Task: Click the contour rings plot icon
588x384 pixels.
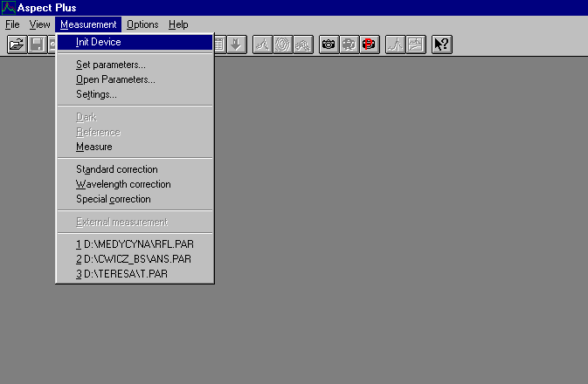Action: [283, 45]
